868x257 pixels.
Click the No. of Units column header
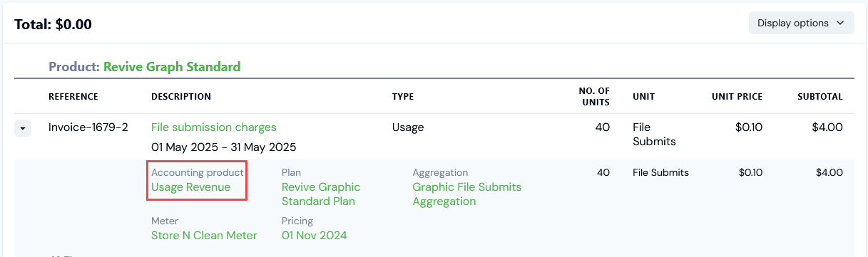click(594, 96)
